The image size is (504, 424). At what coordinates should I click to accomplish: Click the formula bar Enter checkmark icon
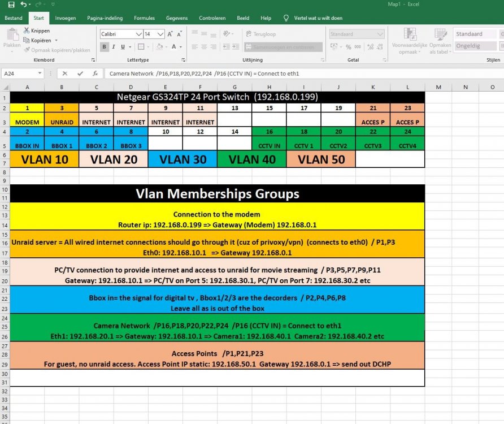point(80,73)
